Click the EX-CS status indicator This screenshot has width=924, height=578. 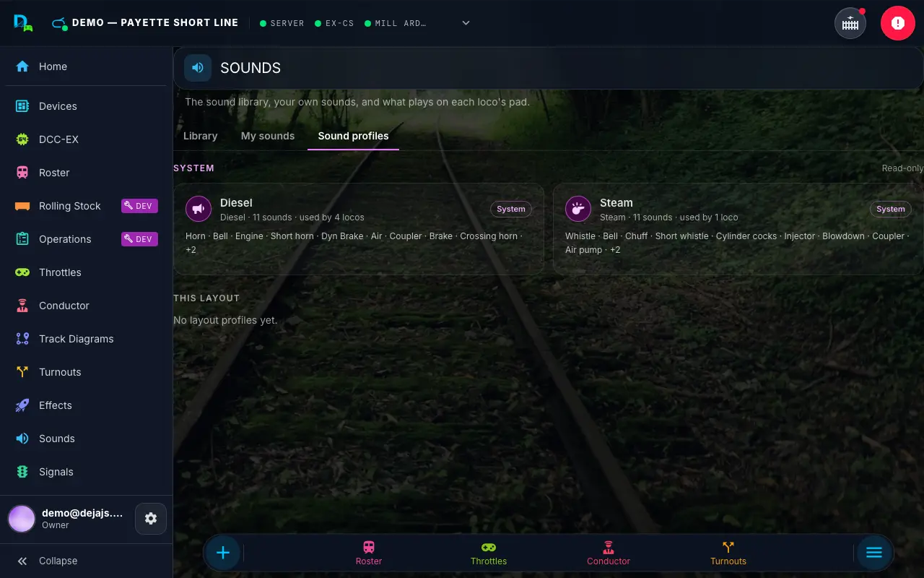(334, 23)
